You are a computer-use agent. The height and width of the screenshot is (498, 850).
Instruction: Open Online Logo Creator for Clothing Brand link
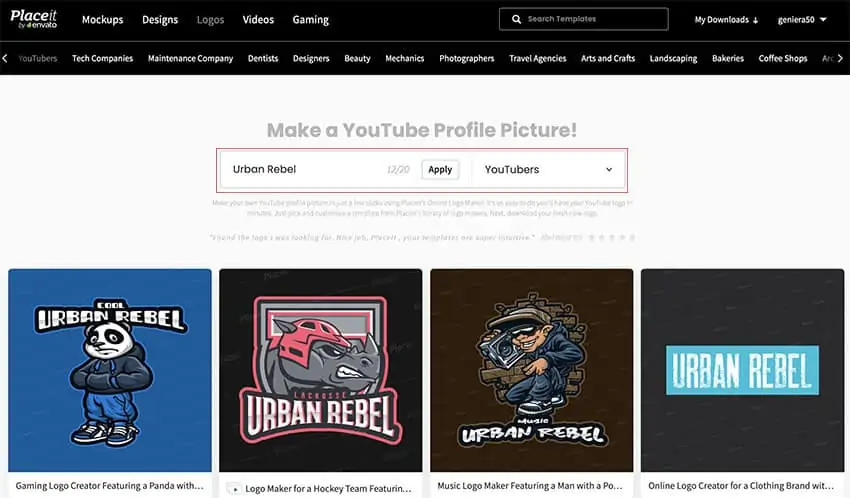[x=740, y=486]
